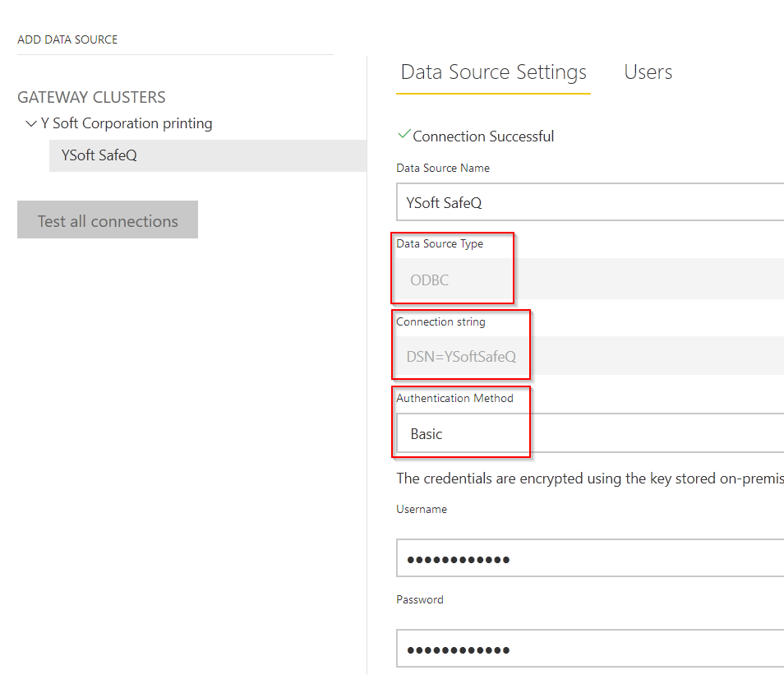This screenshot has height=675, width=784.
Task: Switch to the Users tab
Action: click(x=648, y=72)
